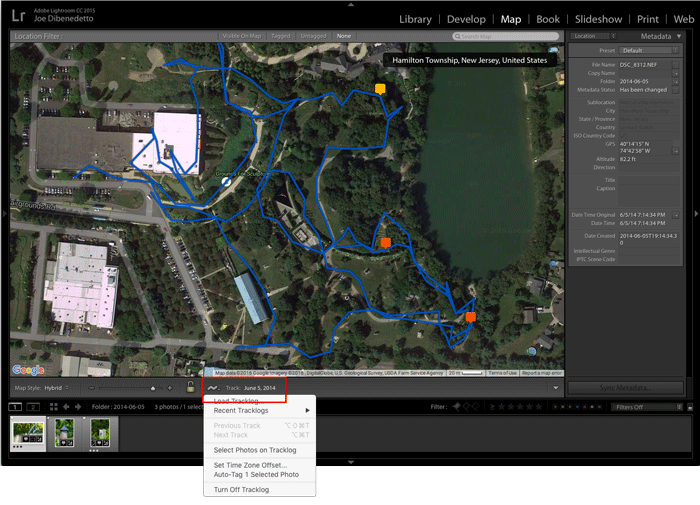Click the File Name action button

point(676,65)
